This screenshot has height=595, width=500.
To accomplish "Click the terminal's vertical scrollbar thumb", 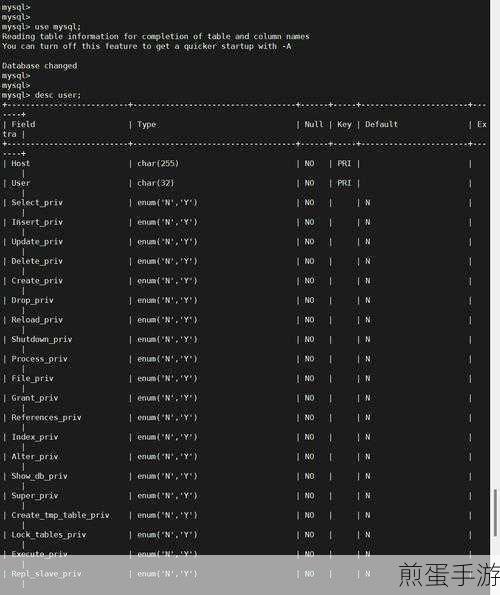I will click(495, 513).
